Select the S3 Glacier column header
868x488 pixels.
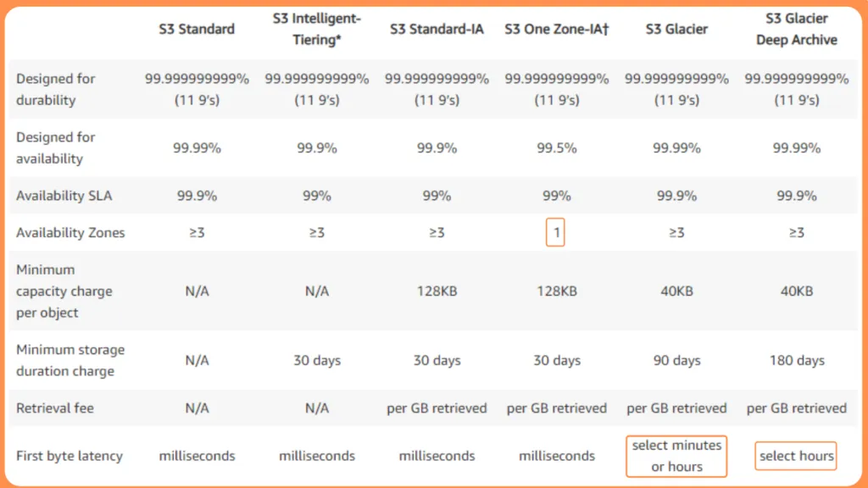(x=676, y=29)
